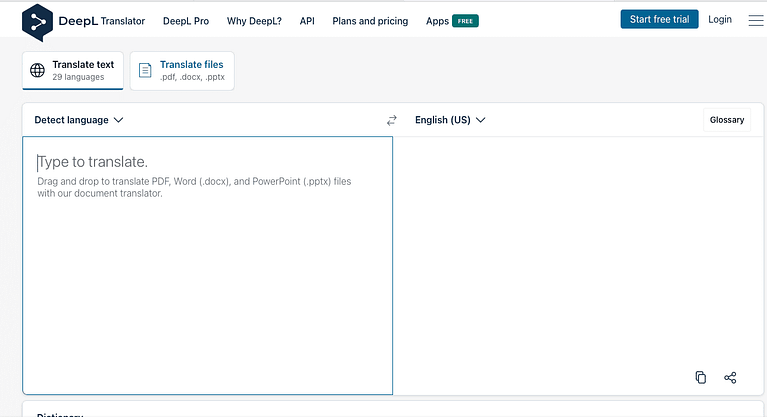Open the DeepL Pro menu item

click(x=186, y=21)
